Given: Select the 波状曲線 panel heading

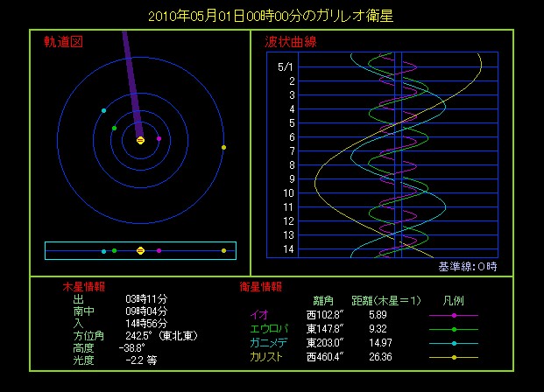Looking at the screenshot, I should (290, 42).
